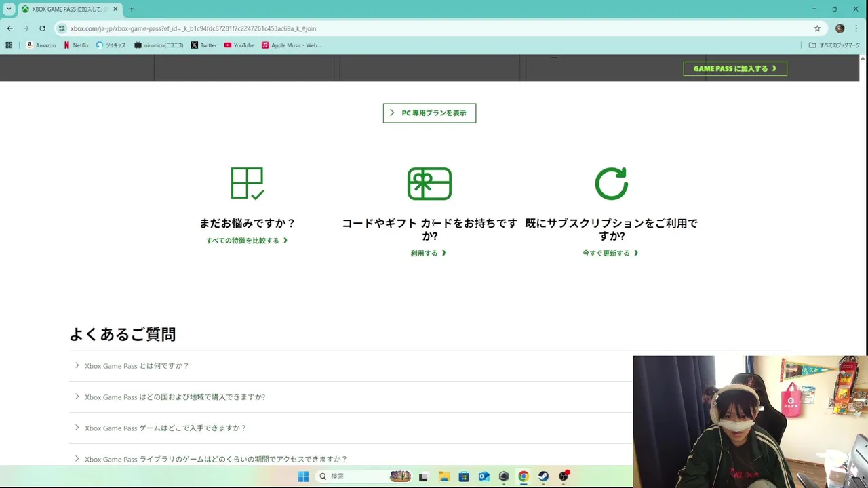Reload the Xbox Game Pass page
Viewport: 868px width, 488px height.
(42, 28)
